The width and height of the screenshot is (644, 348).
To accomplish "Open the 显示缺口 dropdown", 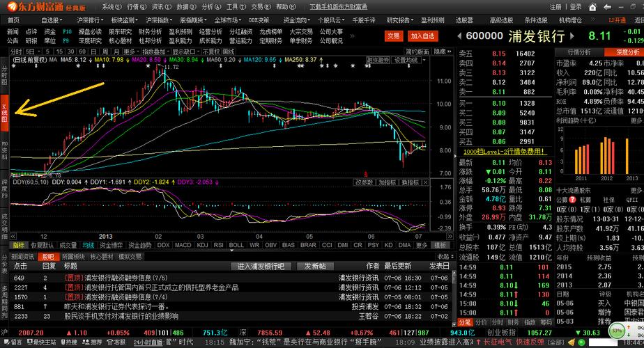I will point(185,52).
